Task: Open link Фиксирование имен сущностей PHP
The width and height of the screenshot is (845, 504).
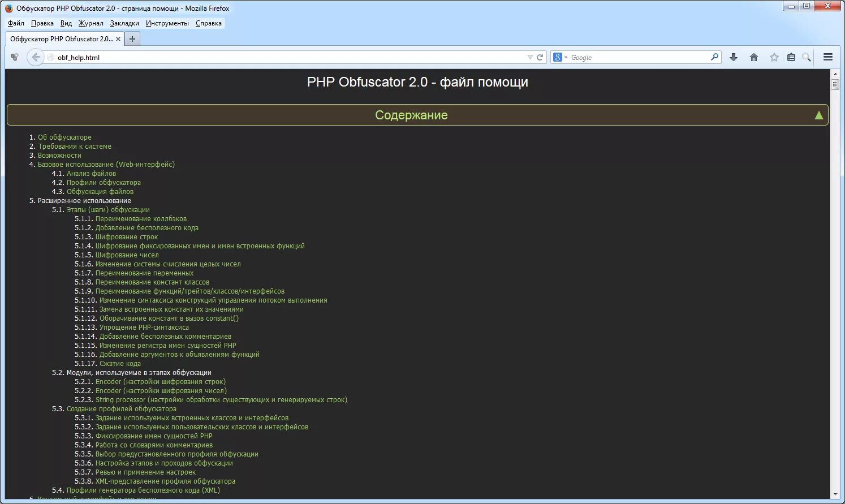Action: 154,436
